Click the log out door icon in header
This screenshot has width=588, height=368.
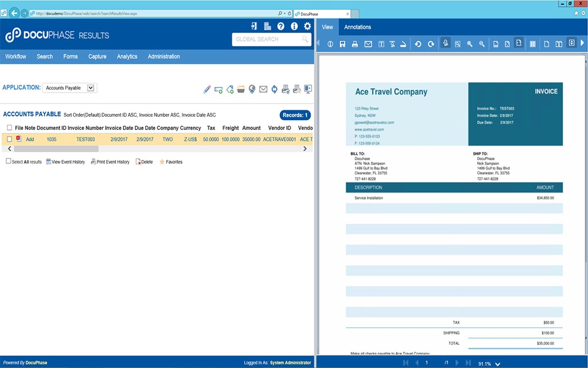(254, 26)
